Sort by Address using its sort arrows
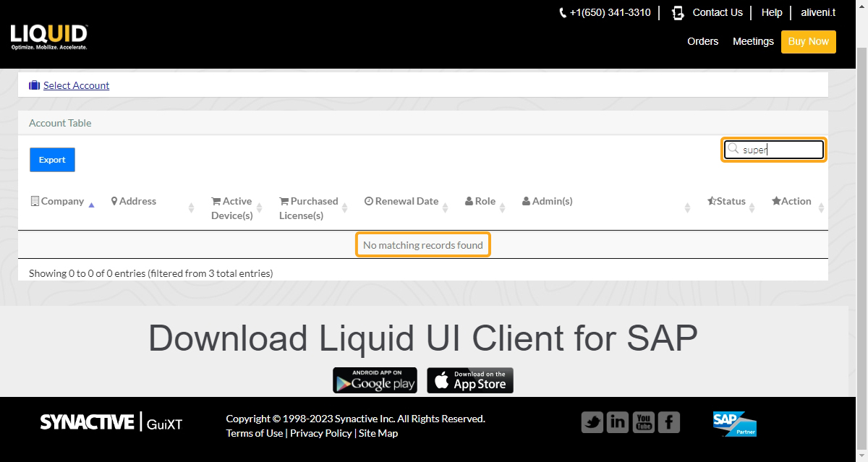Screen dimensions: 868x462 pos(191,208)
